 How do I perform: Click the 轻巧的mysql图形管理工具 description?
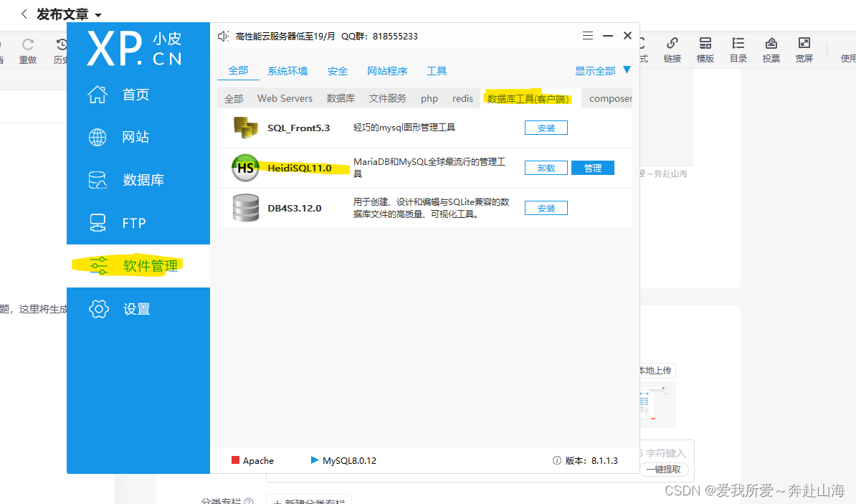pyautogui.click(x=404, y=127)
